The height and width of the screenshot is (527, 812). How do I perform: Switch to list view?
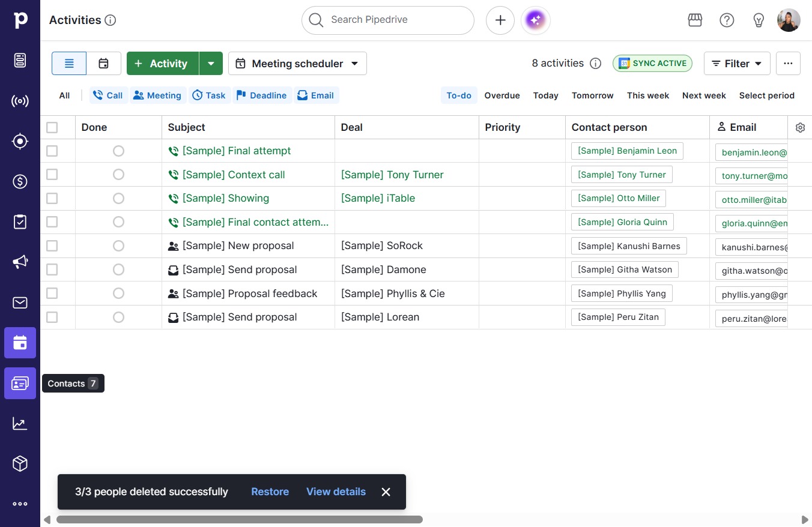click(x=69, y=64)
